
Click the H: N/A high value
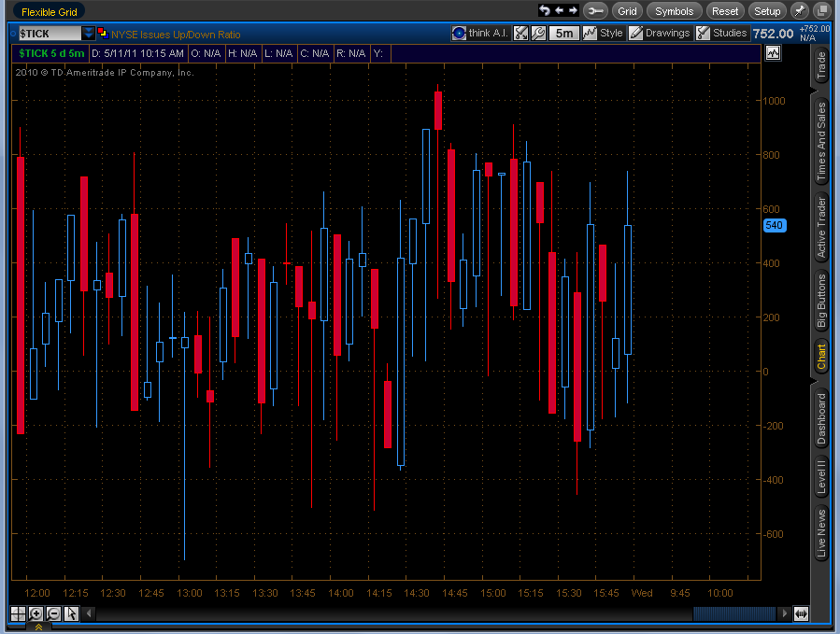click(x=242, y=53)
